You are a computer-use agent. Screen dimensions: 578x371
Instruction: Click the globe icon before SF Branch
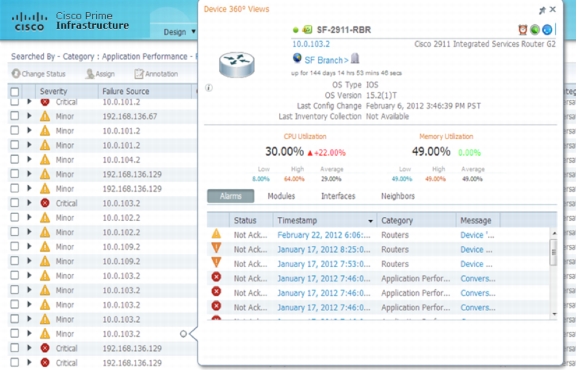297,58
